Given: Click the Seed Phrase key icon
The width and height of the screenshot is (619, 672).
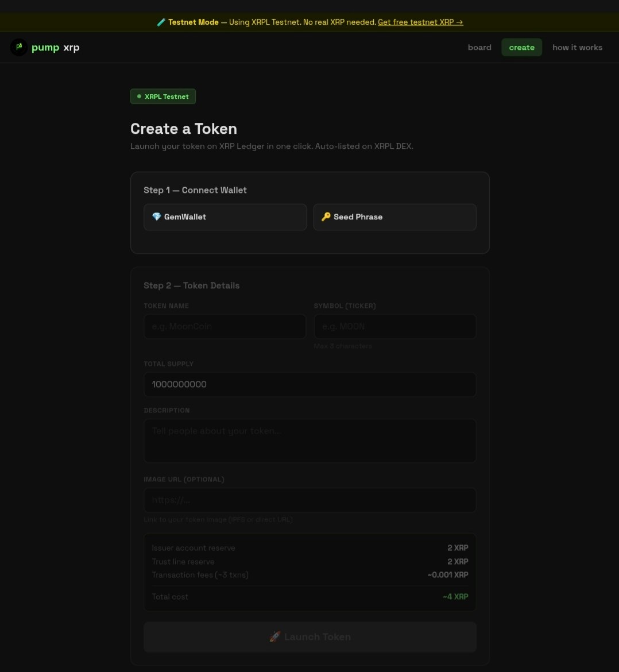Looking at the screenshot, I should (326, 217).
